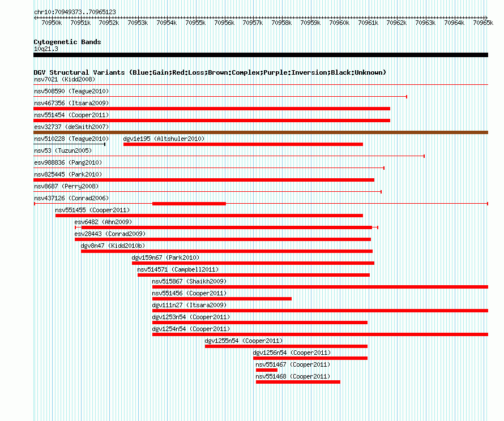The height and width of the screenshot is (421, 504).
Task: Click the black 10q21.3 cytogenetic band
Action: (260, 55)
